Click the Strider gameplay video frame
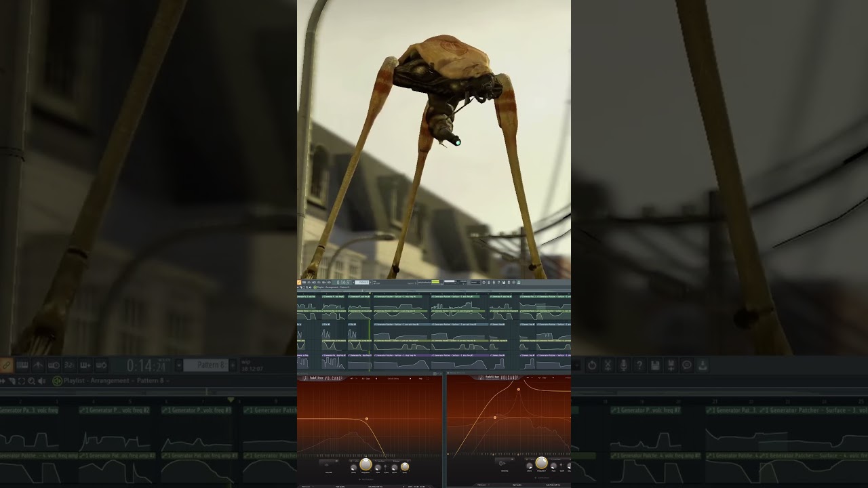 click(x=434, y=139)
